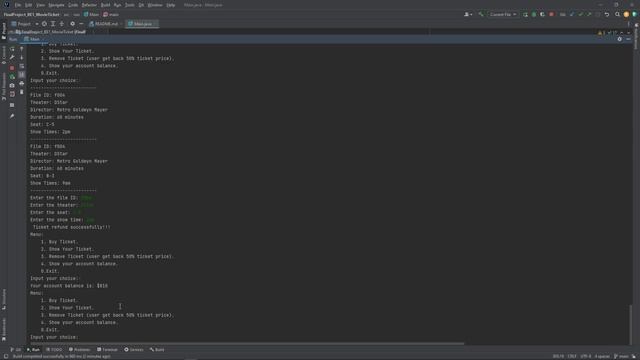The image size is (640, 360).
Task: Open Build tool window at bottom
Action: click(157, 350)
